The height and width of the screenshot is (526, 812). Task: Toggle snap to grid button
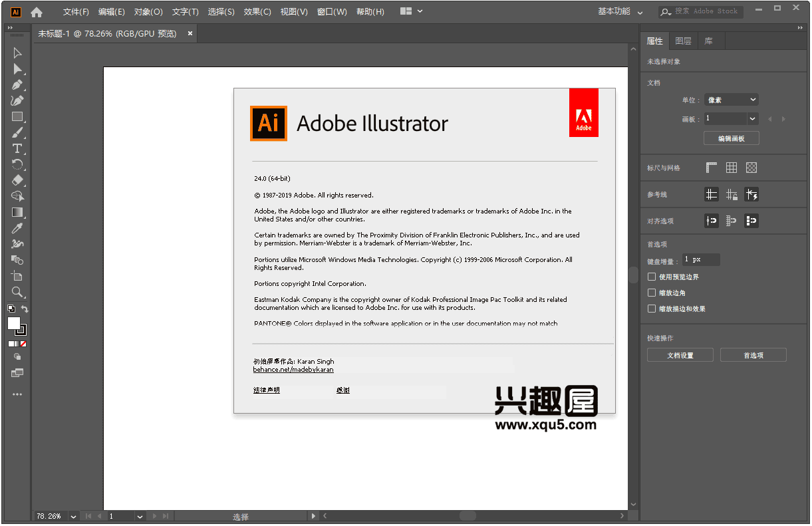[x=732, y=221]
